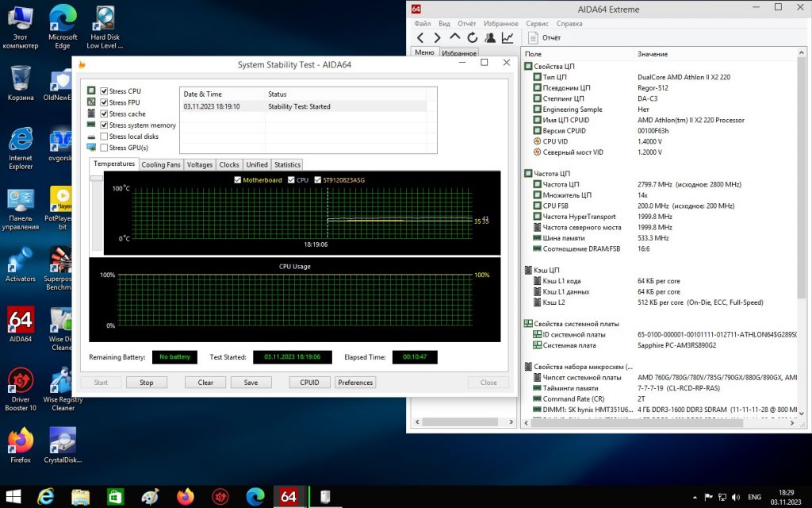The image size is (812, 508).
Task: Open Избранное menu in AIDA64 menu bar
Action: tap(501, 23)
